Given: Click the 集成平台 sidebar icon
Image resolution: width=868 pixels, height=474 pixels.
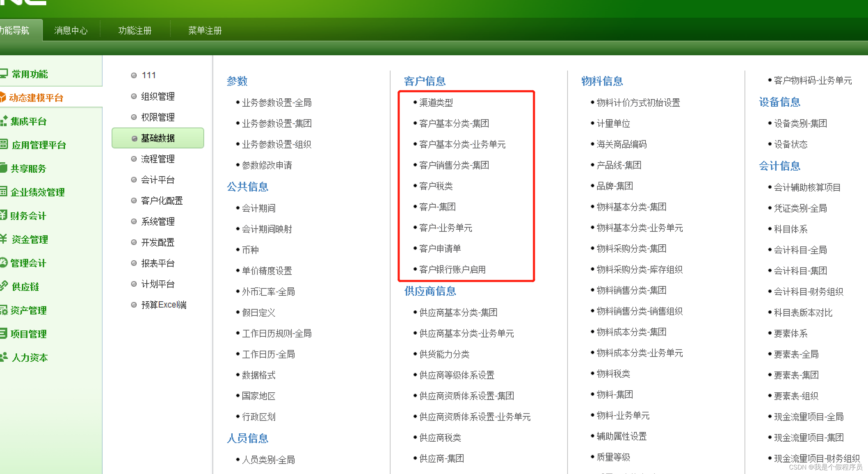Looking at the screenshot, I should tap(4, 121).
